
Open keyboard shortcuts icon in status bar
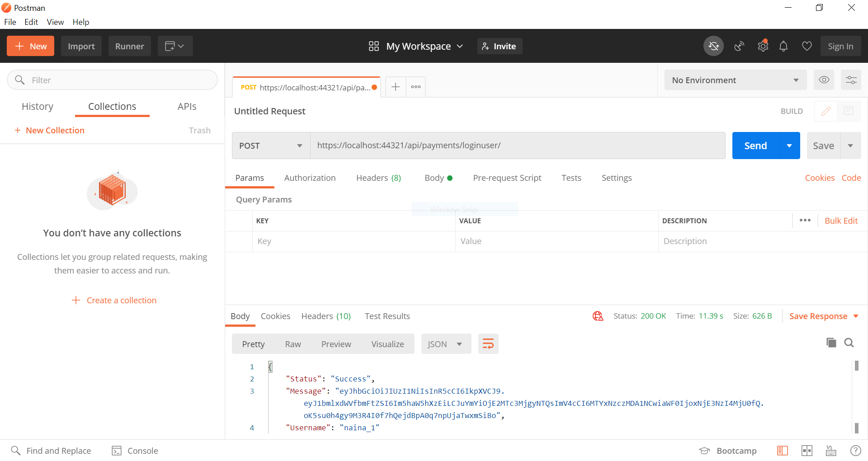click(830, 450)
